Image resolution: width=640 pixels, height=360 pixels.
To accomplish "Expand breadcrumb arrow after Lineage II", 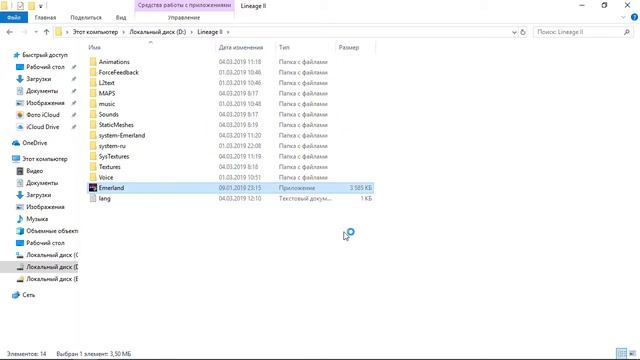I will pos(228,32).
